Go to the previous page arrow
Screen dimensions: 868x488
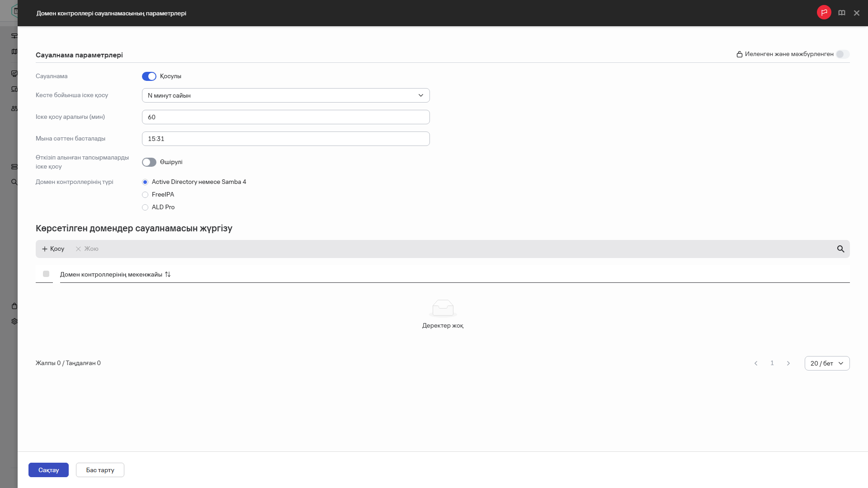[x=756, y=363]
